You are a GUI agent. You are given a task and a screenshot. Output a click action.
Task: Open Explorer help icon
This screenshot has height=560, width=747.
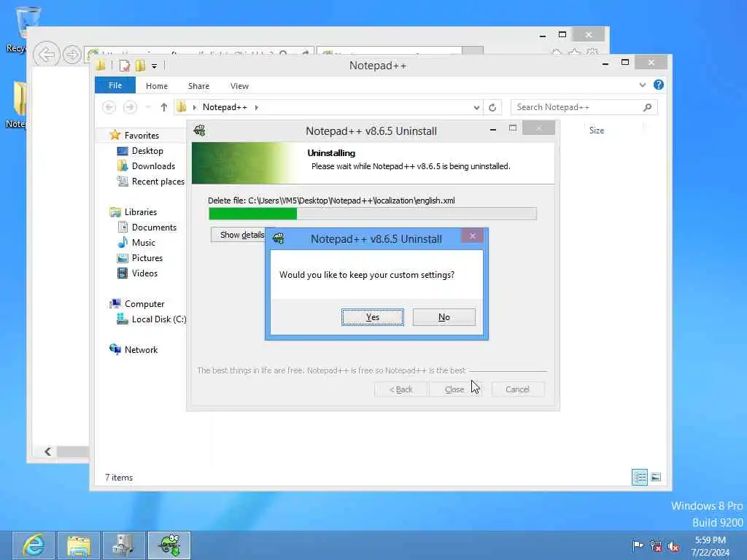coord(659,85)
